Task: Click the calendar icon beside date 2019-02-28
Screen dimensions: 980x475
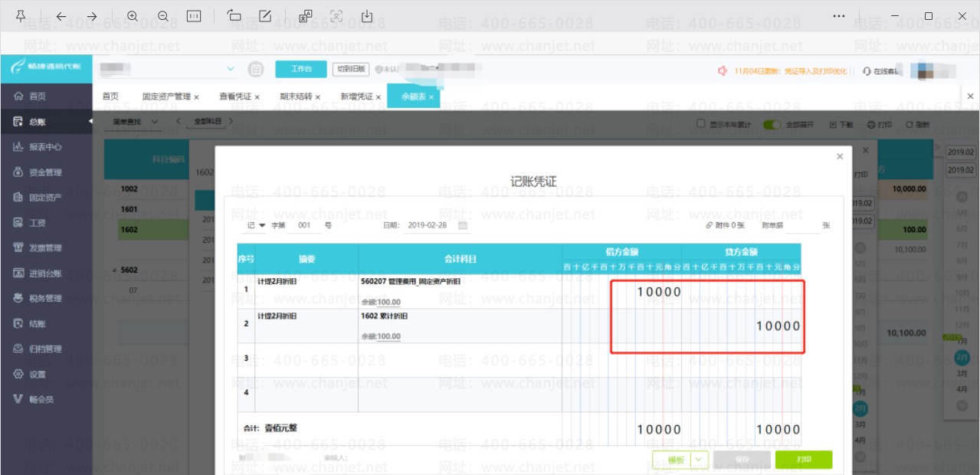Action: (x=463, y=225)
